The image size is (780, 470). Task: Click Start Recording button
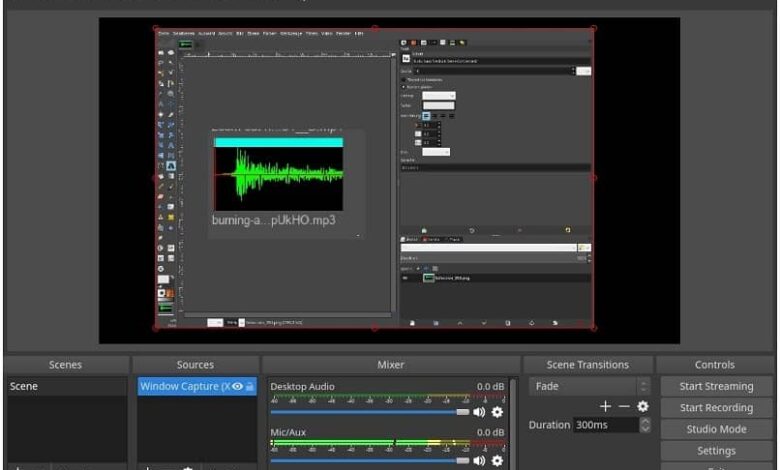[716, 407]
